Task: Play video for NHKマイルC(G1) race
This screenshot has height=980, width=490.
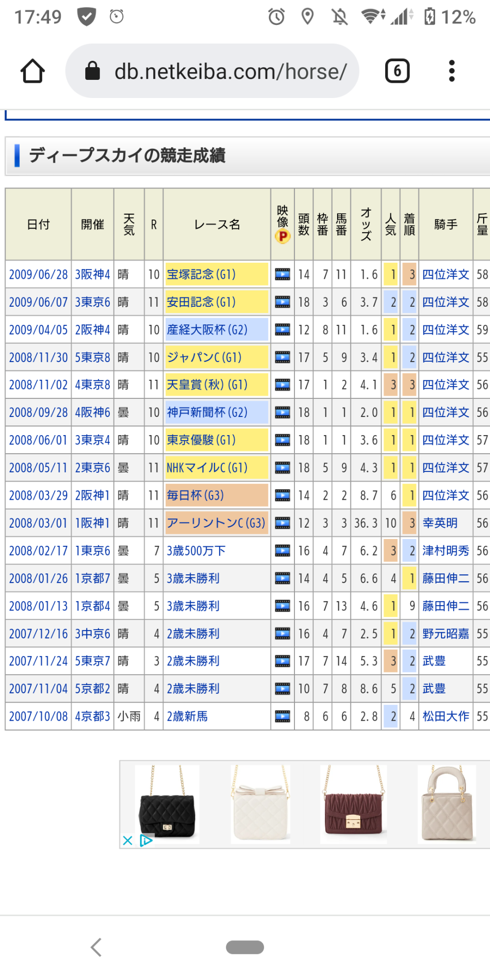Action: click(x=283, y=468)
